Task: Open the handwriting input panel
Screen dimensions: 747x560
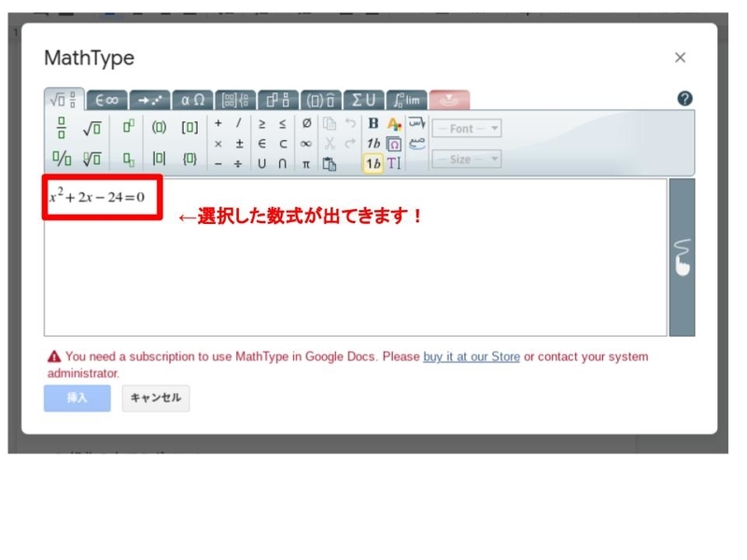Action: click(682, 258)
